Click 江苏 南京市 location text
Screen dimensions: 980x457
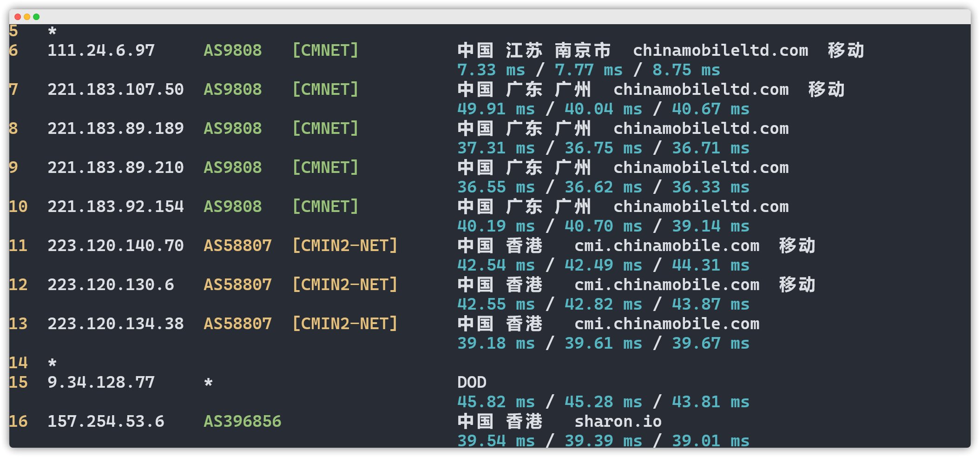point(559,50)
